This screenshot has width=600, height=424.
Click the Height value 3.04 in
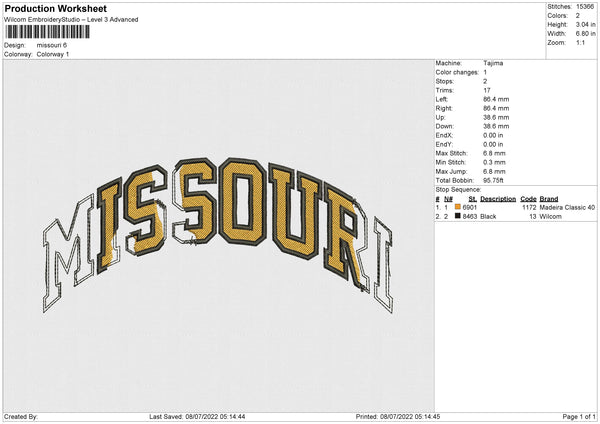click(x=585, y=24)
